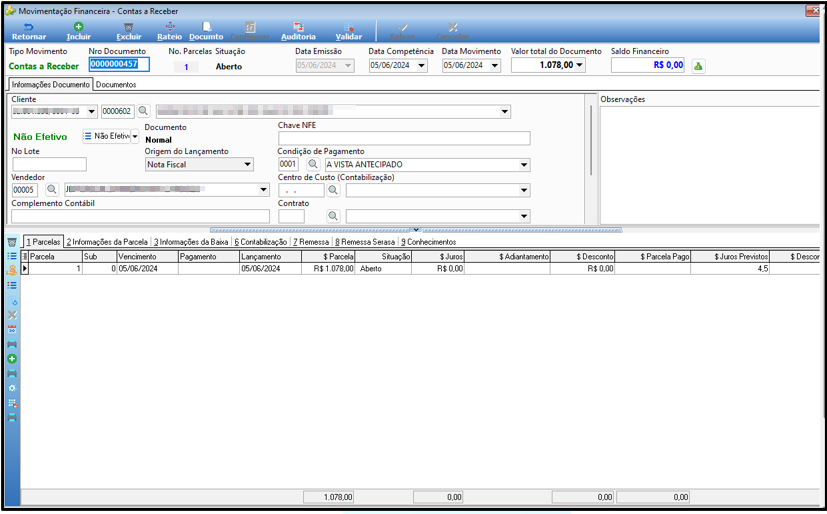827x514 pixels.
Task: Click the Aberto cell in Situação column
Action: 383,268
